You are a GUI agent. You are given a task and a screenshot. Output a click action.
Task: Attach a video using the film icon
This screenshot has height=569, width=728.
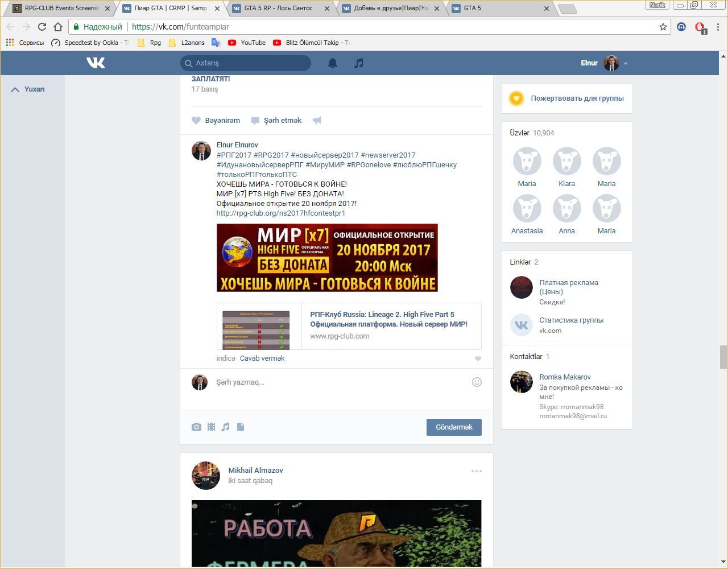211,427
